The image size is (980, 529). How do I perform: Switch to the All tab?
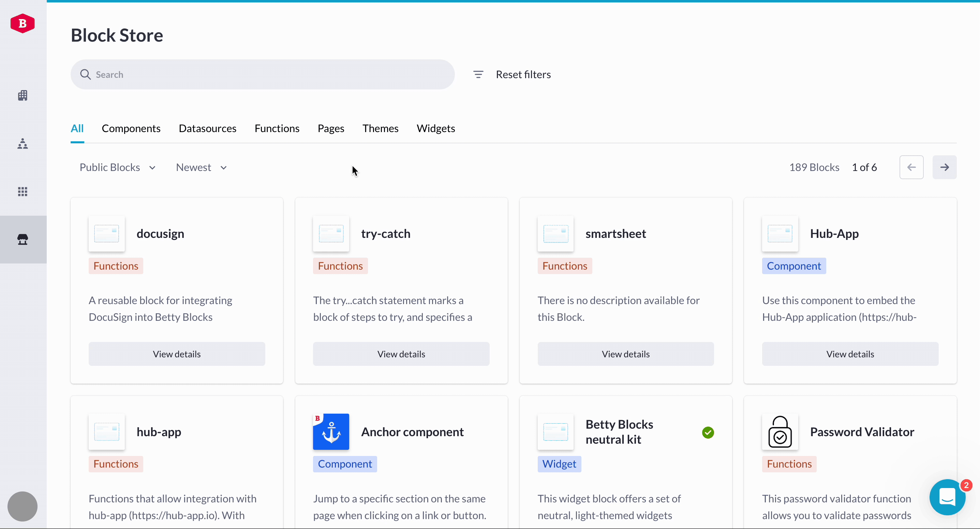pos(77,128)
